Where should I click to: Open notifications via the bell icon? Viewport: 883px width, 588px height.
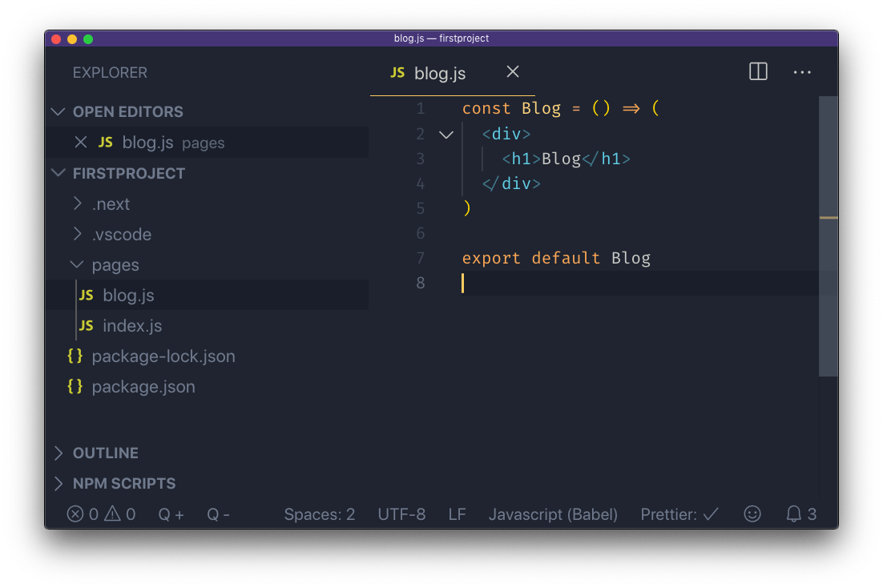pyautogui.click(x=793, y=513)
